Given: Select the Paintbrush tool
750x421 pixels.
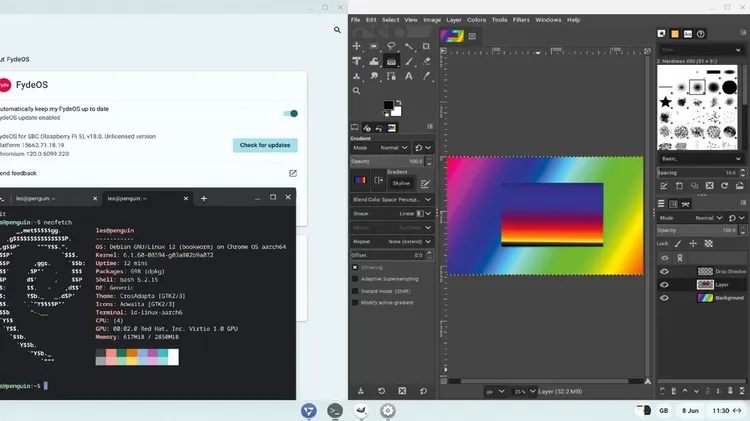Looking at the screenshot, I should coord(409,61).
